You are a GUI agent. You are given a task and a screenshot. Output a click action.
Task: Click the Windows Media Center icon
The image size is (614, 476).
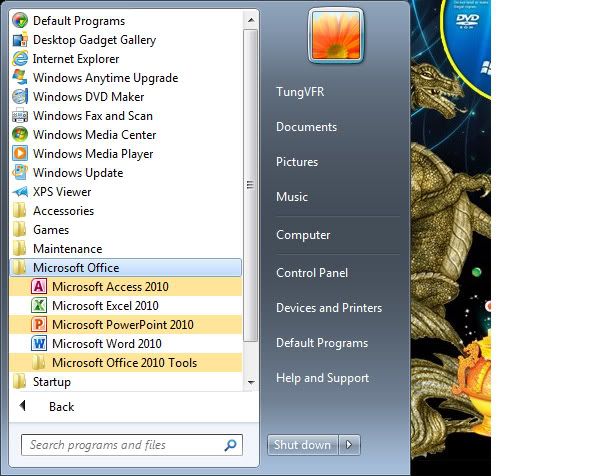(x=20, y=135)
